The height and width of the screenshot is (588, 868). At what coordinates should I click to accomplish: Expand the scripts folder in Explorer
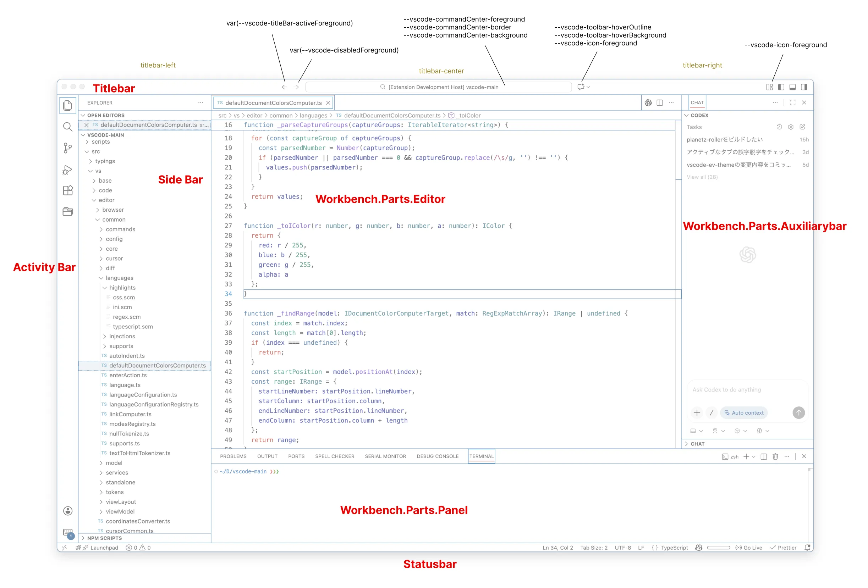pos(100,142)
